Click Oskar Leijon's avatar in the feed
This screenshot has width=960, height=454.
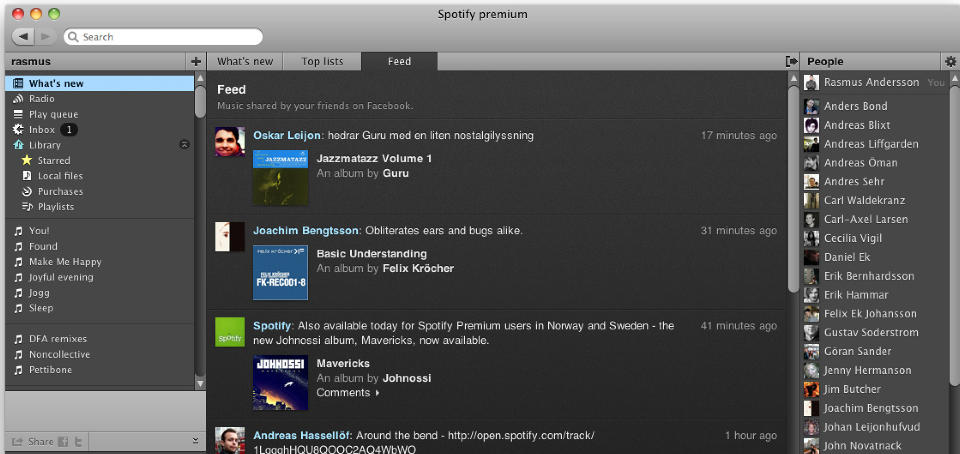click(x=230, y=141)
